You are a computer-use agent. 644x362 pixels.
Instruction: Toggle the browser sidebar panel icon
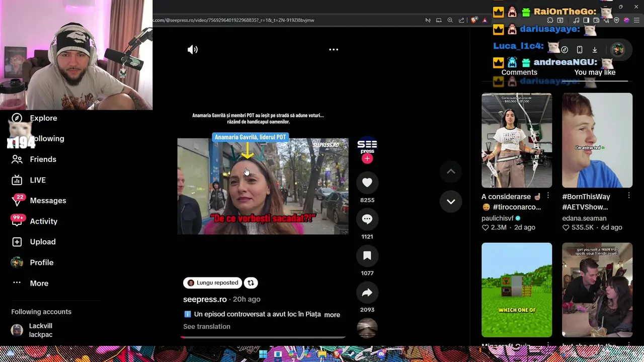point(586,20)
